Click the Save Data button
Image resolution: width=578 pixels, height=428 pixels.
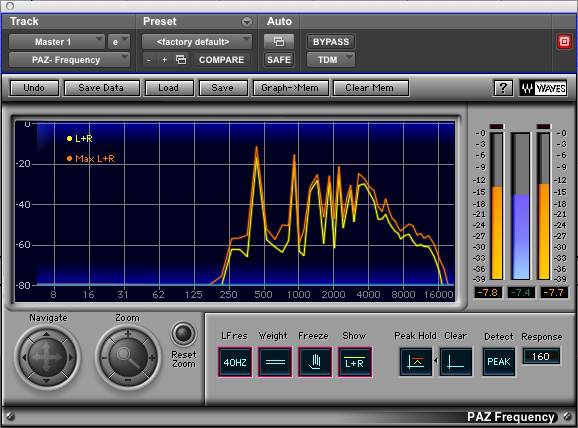point(101,88)
